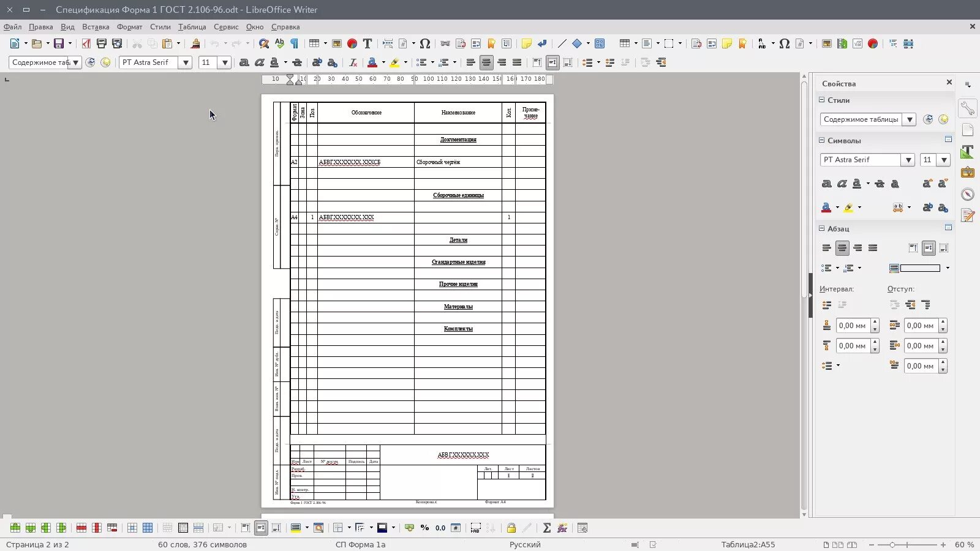
Task: Open Table Properties icon in table toolbar
Action: [x=582, y=528]
